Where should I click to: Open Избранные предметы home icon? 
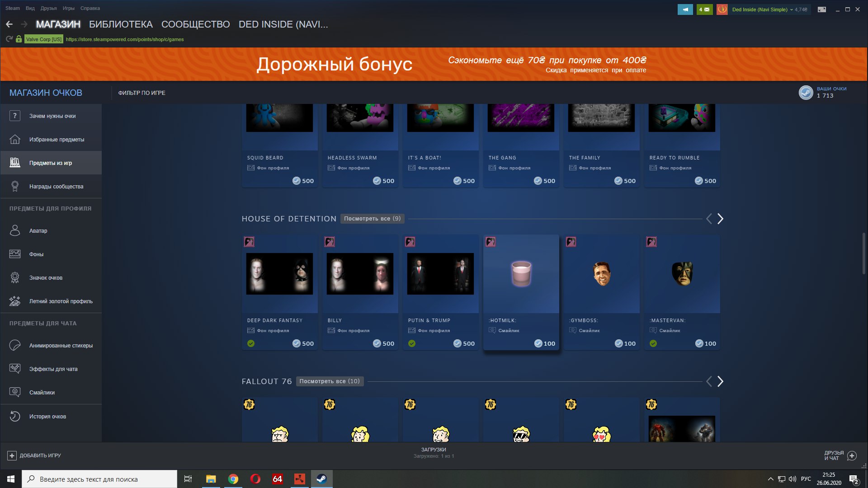15,139
